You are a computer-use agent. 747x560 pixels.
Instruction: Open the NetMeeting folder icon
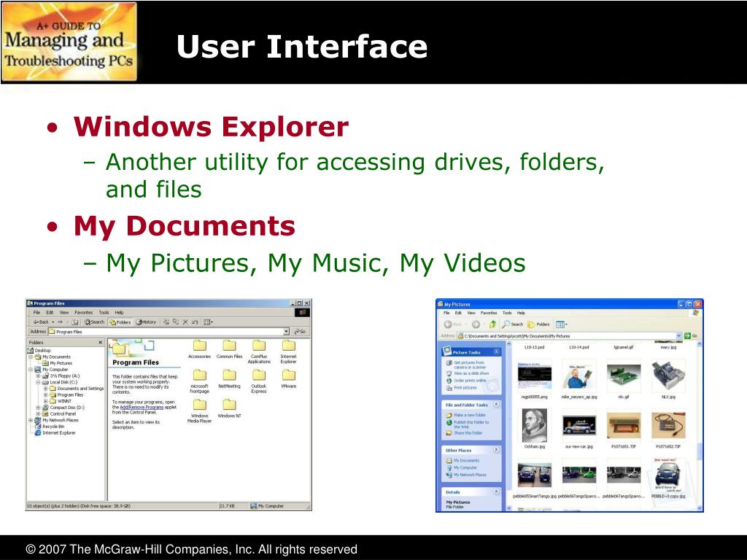click(229, 376)
